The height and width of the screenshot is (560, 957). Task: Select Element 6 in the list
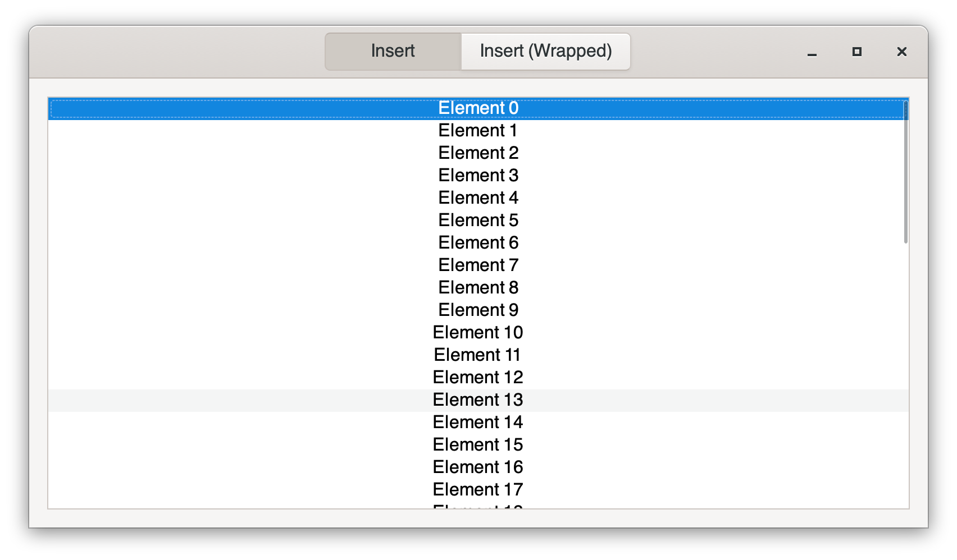(x=478, y=243)
